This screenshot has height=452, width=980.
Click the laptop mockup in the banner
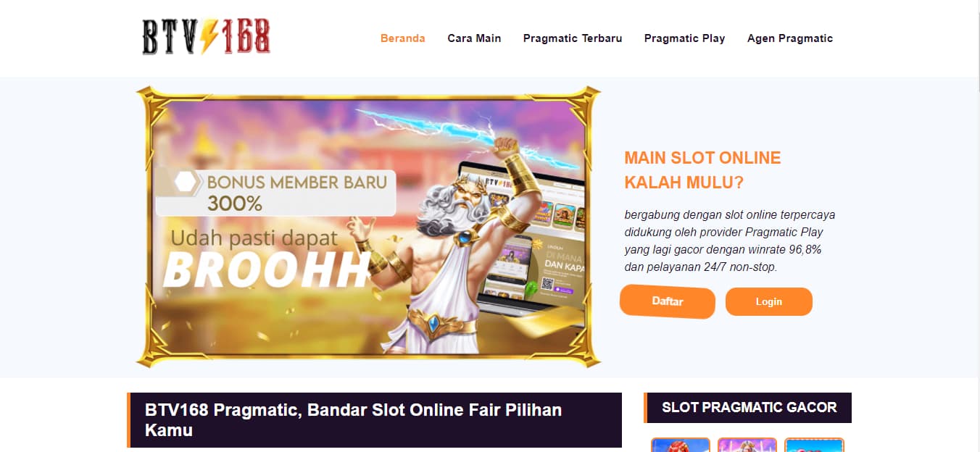[x=522, y=239]
